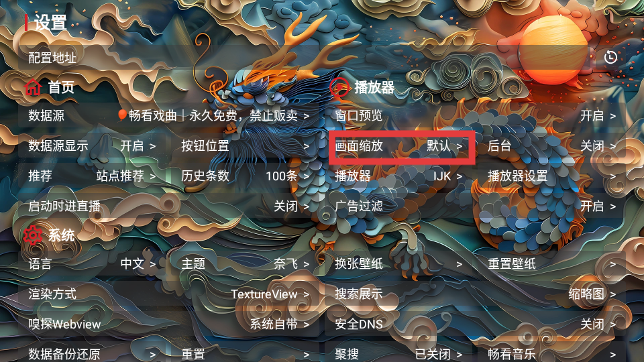
Task: Open 主题 selection showing 奈飞
Action: coord(246,263)
